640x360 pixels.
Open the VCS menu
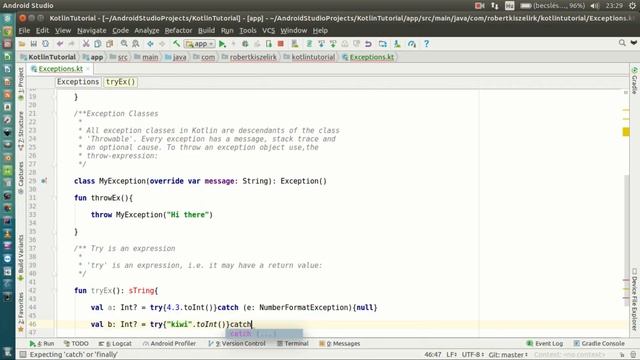tap(269, 31)
